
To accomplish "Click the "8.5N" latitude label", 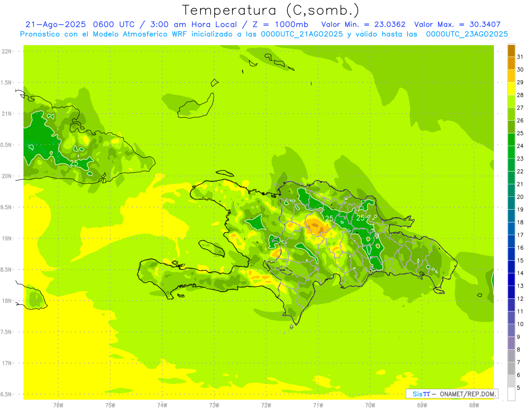I will point(7,270).
